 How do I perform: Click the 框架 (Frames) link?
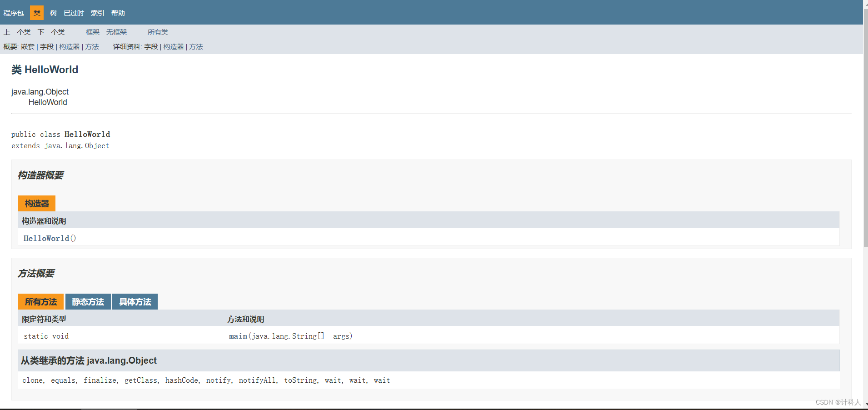pyautogui.click(x=92, y=32)
